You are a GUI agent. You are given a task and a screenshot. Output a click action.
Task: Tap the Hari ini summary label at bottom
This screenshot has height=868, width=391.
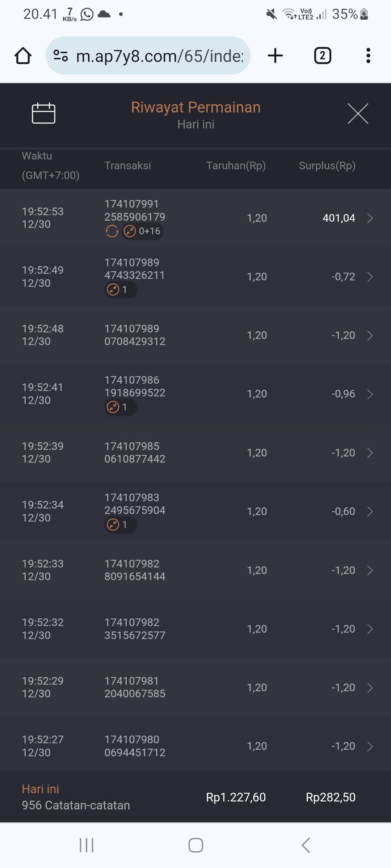41,789
